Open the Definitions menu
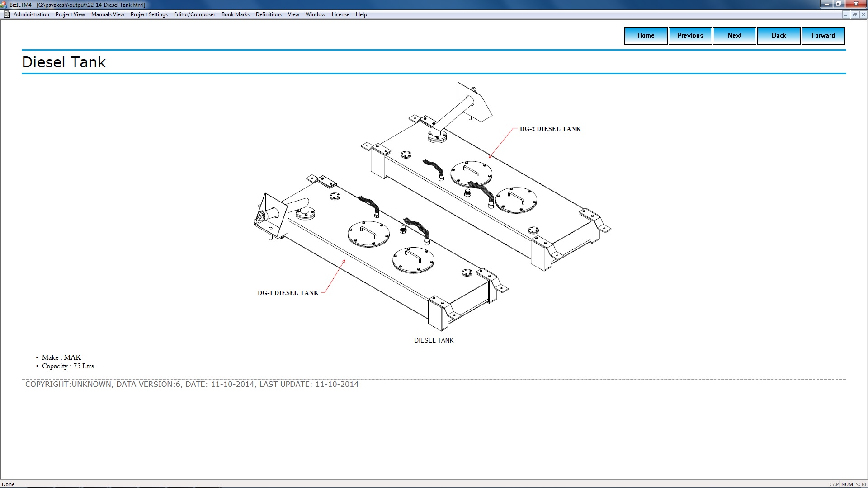This screenshot has width=868, height=488. click(269, 14)
